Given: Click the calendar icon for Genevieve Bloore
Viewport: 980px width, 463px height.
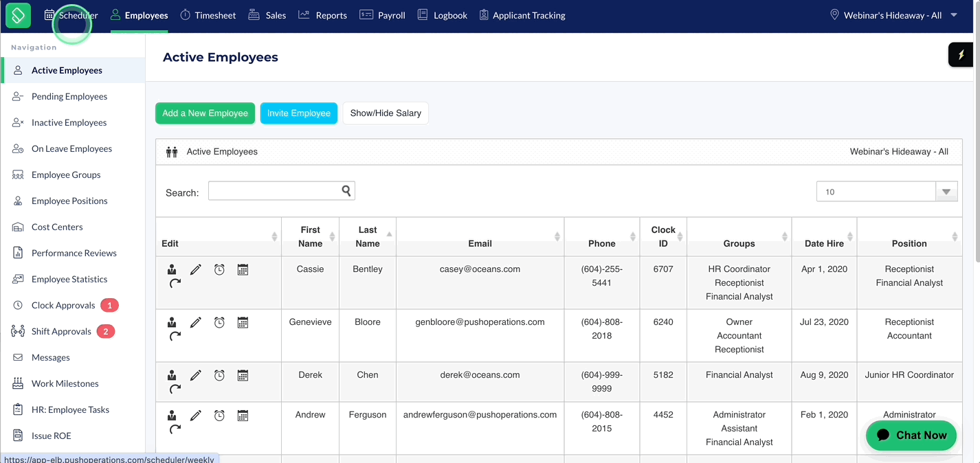Looking at the screenshot, I should pyautogui.click(x=243, y=323).
